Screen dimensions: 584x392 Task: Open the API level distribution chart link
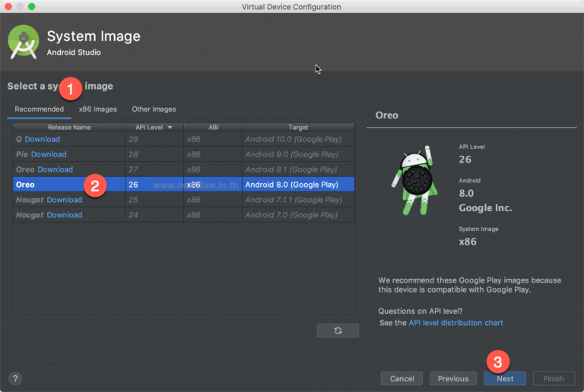click(x=455, y=323)
